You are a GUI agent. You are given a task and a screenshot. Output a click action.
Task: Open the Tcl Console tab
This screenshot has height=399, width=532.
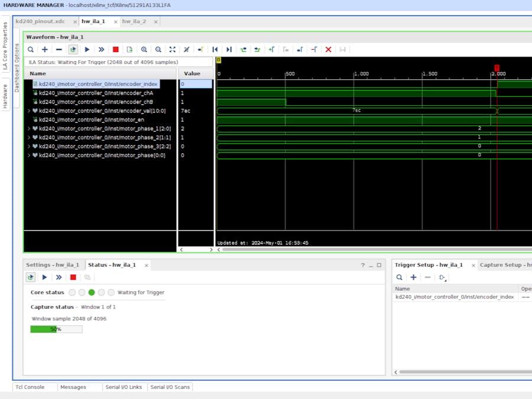[30, 387]
